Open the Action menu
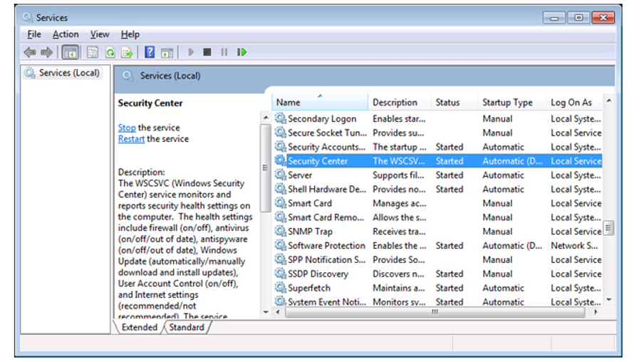The width and height of the screenshot is (644, 362). [66, 34]
